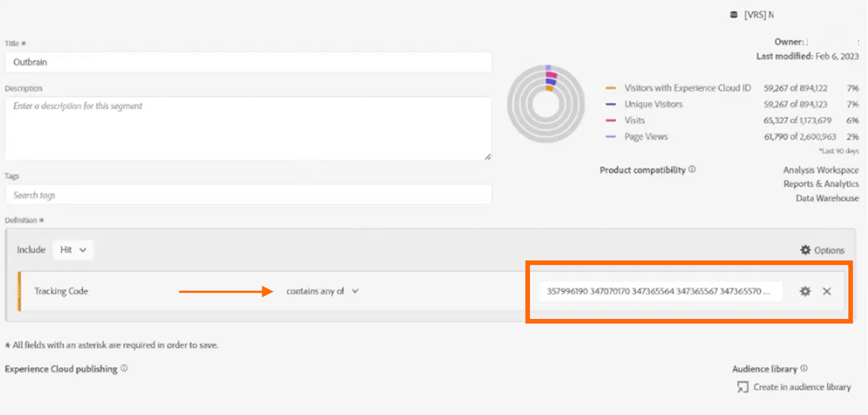Click the Unique Visitors legend color marker
This screenshot has width=868, height=415.
click(611, 104)
